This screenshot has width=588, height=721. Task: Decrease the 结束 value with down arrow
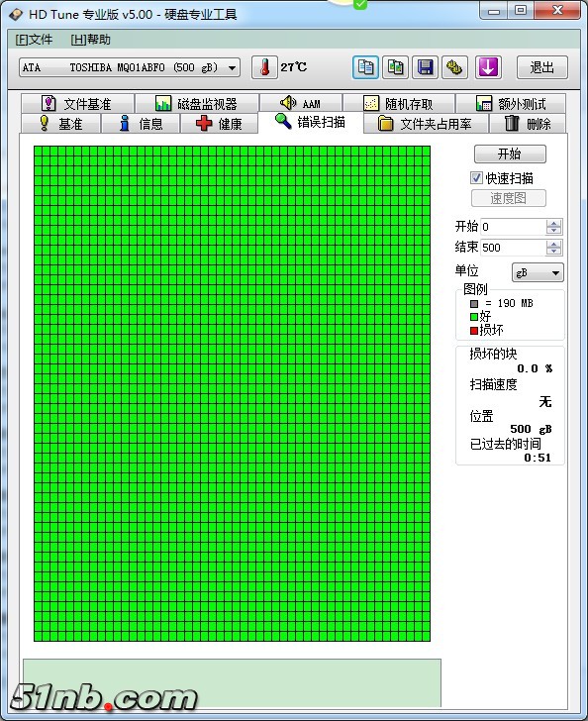[554, 252]
